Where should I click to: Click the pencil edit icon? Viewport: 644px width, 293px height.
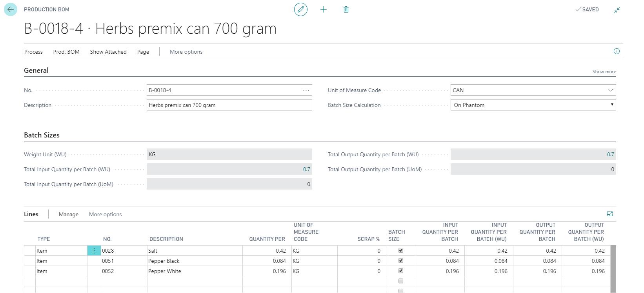(301, 9)
